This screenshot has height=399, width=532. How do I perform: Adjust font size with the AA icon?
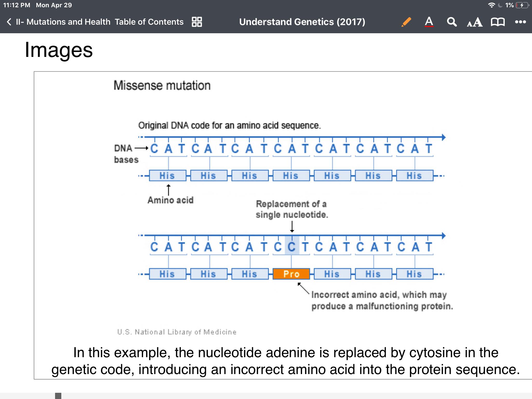[475, 22]
